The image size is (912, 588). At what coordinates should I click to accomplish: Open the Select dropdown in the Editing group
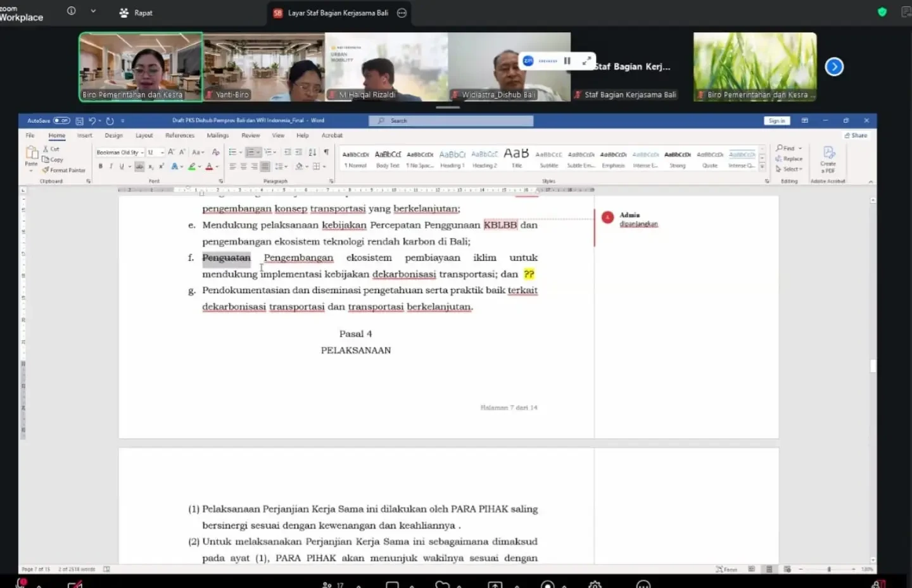pos(788,169)
